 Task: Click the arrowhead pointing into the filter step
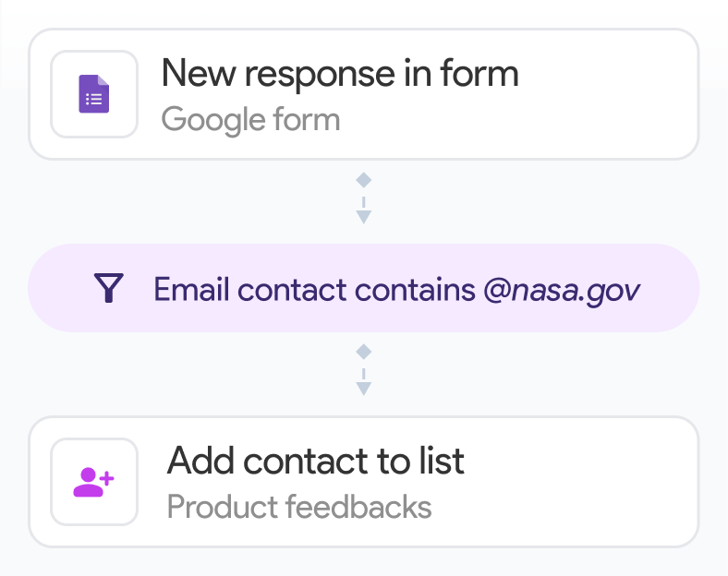coord(364,217)
